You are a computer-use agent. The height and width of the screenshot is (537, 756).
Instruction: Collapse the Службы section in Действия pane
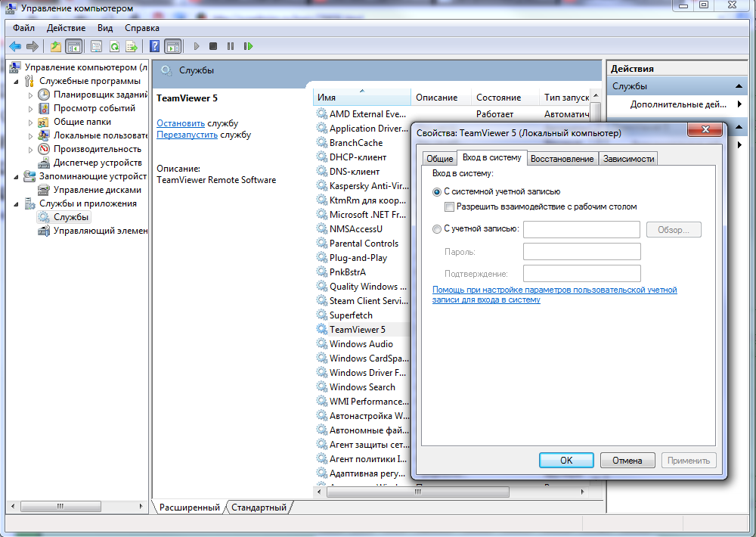click(x=739, y=86)
